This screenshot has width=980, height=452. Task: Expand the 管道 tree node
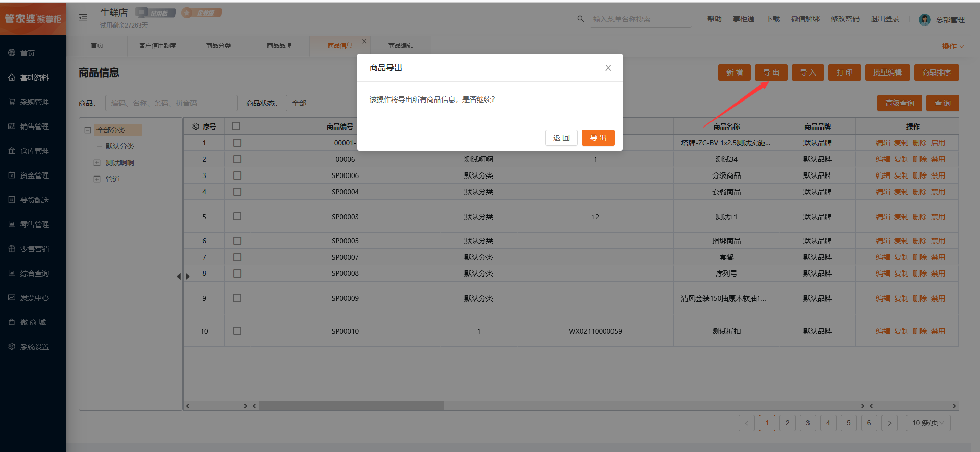click(97, 179)
